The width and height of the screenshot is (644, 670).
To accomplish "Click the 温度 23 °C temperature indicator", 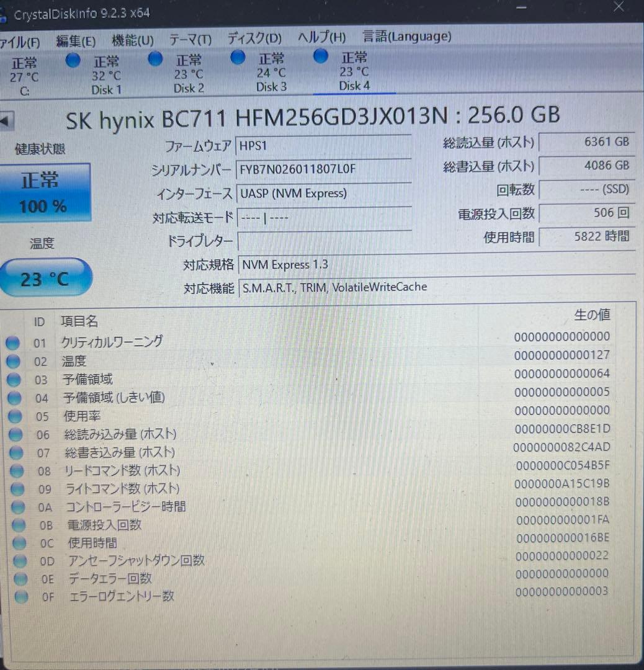I will coord(46,277).
